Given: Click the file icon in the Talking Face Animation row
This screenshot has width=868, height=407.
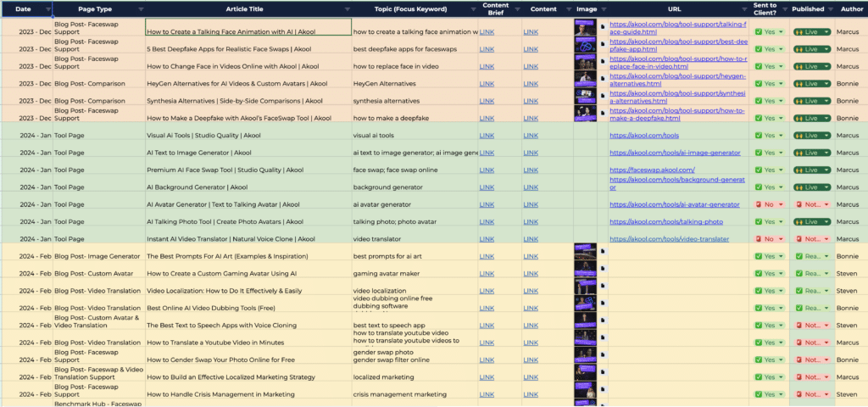Looking at the screenshot, I should click(603, 26).
